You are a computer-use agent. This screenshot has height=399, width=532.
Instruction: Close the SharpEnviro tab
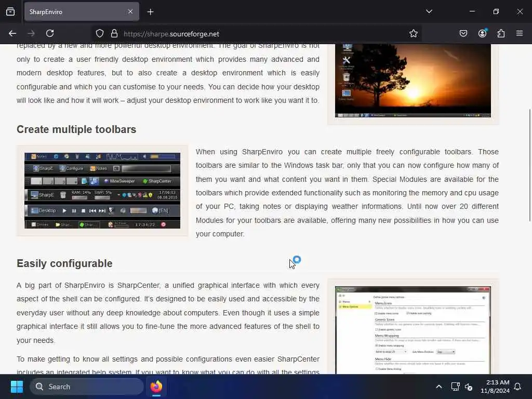point(130,12)
